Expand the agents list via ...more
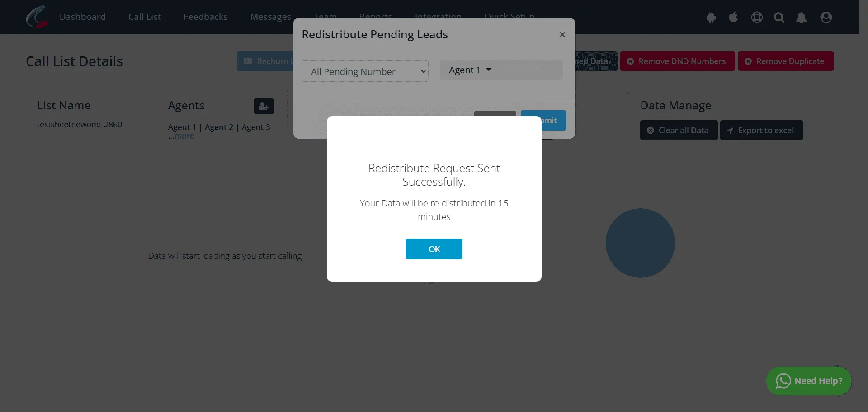 pyautogui.click(x=181, y=136)
